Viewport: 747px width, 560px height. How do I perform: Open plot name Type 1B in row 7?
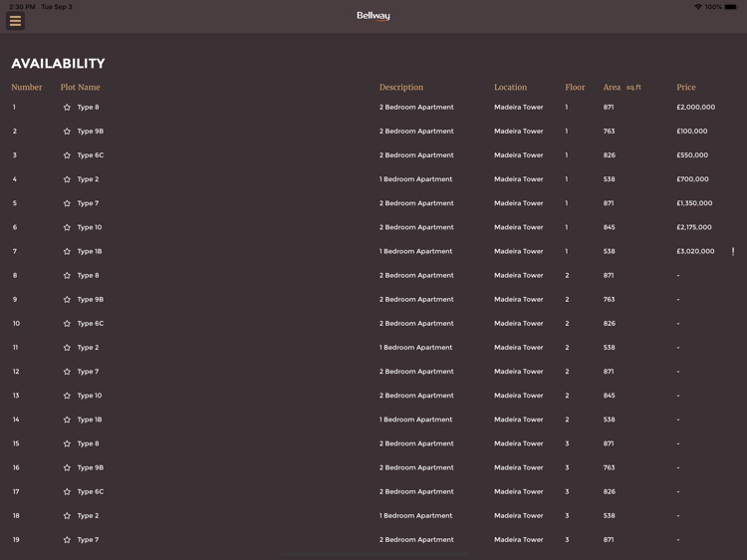90,251
